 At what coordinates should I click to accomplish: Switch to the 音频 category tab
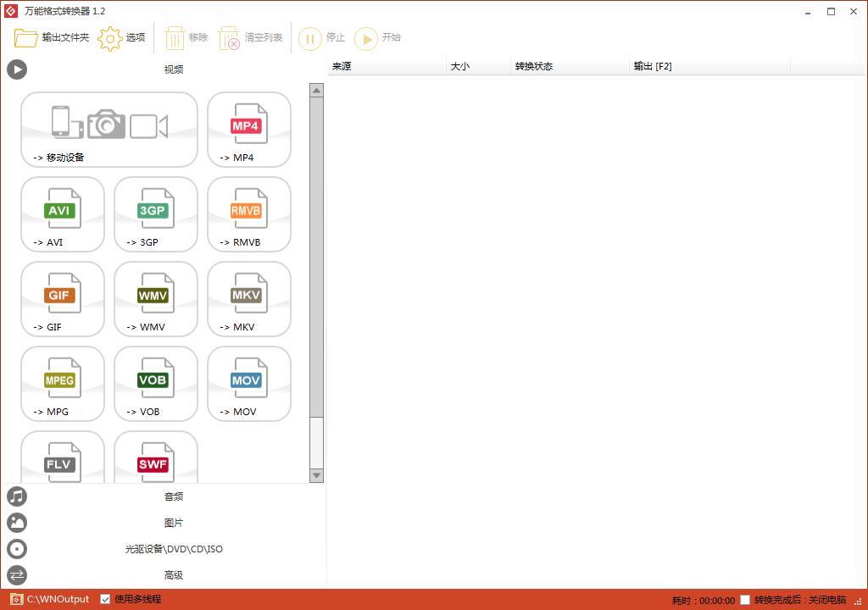(174, 496)
